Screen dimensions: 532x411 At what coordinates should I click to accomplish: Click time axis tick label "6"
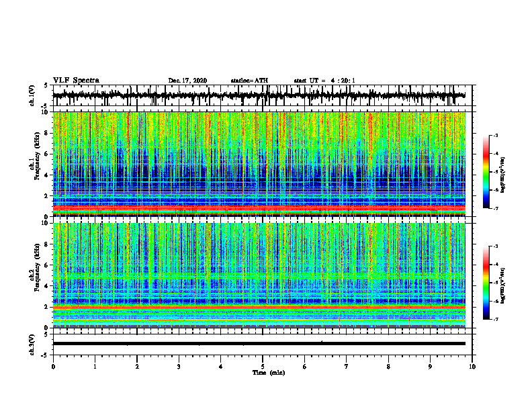305,367
